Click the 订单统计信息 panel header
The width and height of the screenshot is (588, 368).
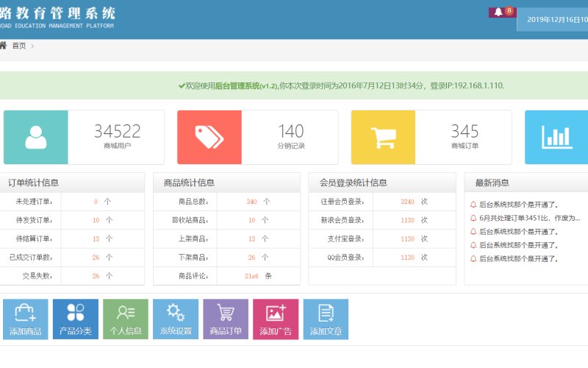(x=72, y=183)
